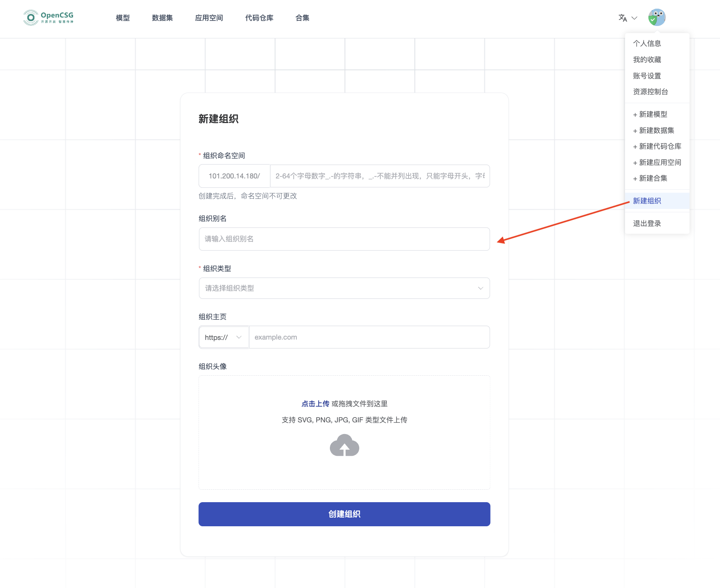Focus the organization namespace input field
This screenshot has height=588, width=720.
380,176
